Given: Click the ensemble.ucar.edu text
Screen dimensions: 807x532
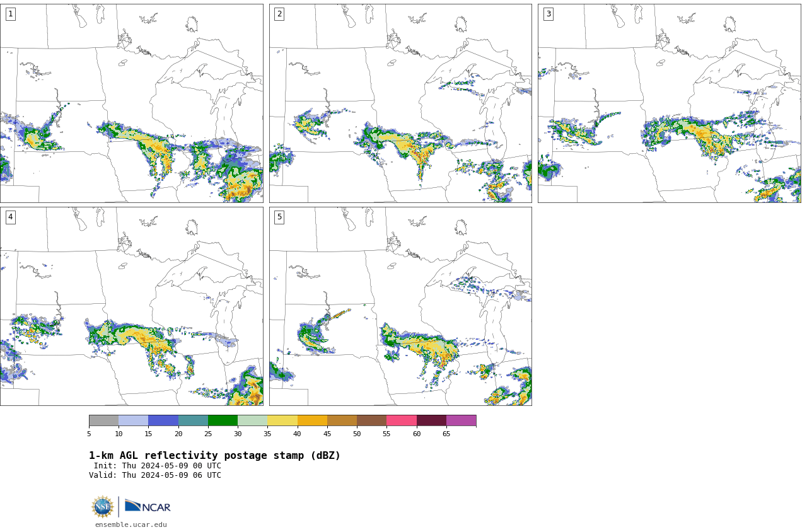Looking at the screenshot, I should coord(131,524).
